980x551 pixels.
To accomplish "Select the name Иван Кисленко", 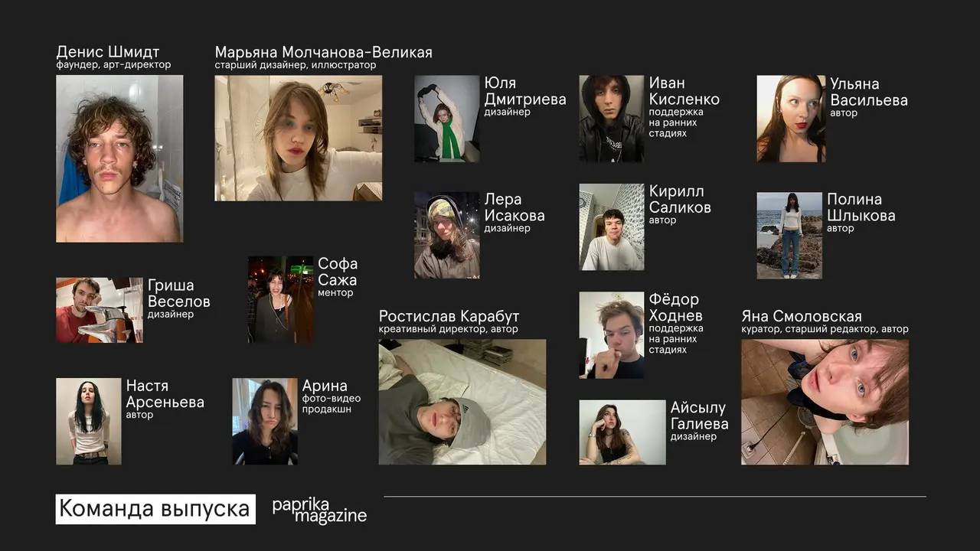I will click(684, 91).
